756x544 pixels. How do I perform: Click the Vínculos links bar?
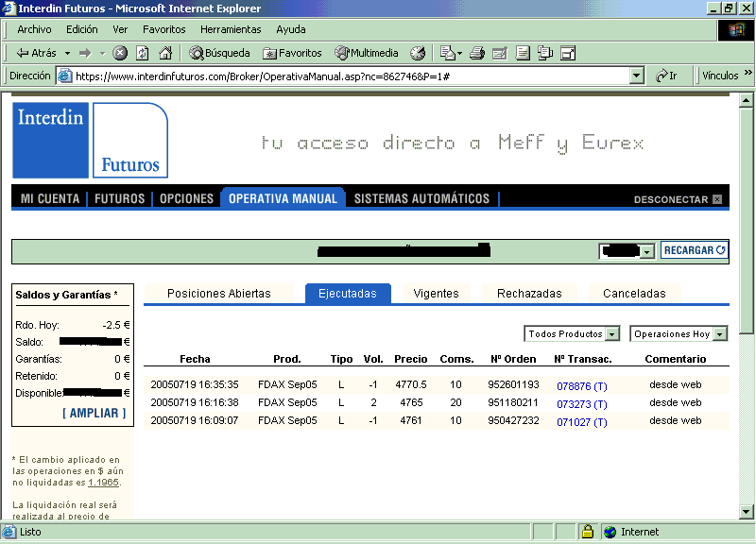(720, 76)
